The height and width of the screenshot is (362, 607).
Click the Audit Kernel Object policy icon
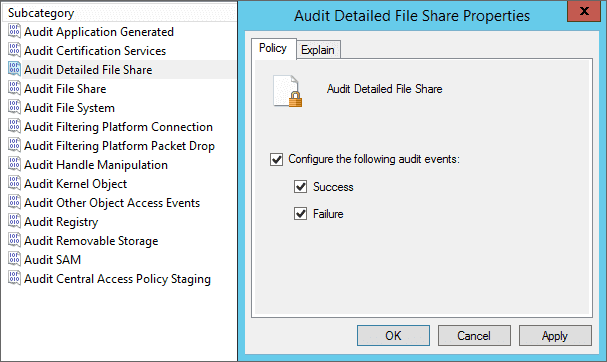pyautogui.click(x=14, y=183)
